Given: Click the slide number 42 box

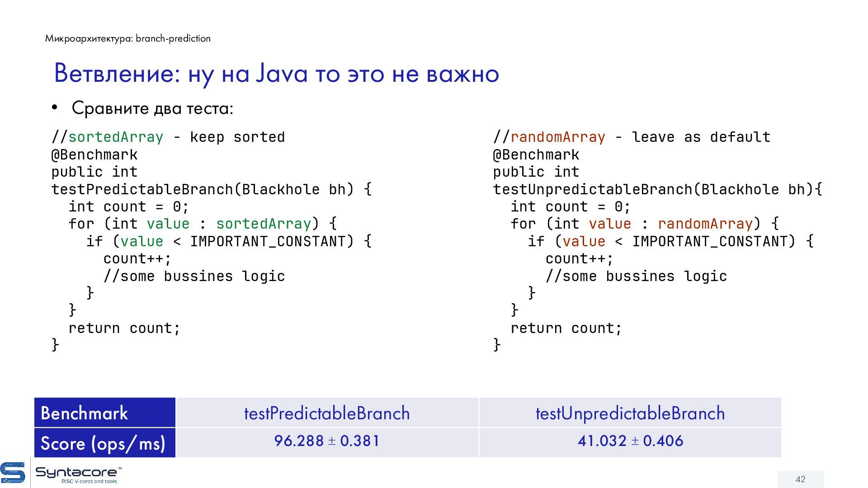Looking at the screenshot, I should (x=800, y=479).
